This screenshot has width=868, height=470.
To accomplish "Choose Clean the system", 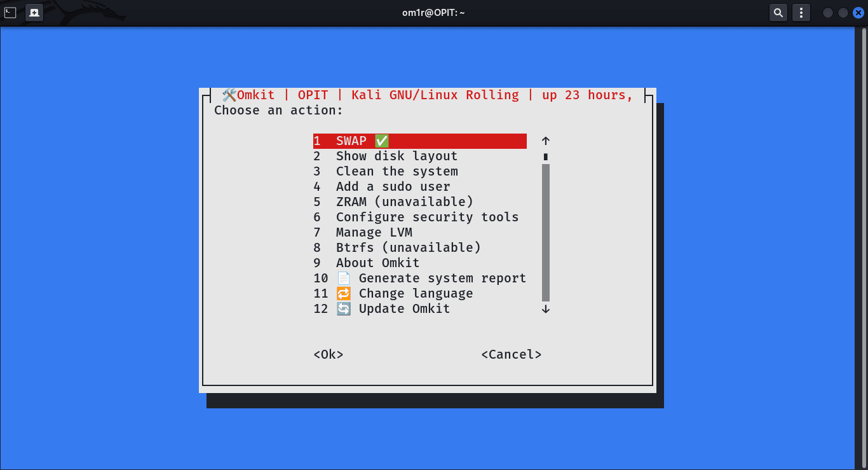I will (x=420, y=171).
